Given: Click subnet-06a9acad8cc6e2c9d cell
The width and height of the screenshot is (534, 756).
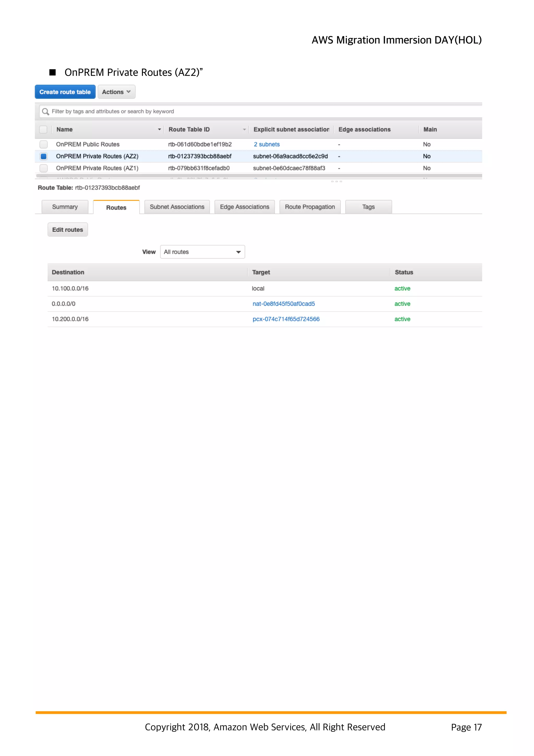Looking at the screenshot, I should (x=290, y=156).
